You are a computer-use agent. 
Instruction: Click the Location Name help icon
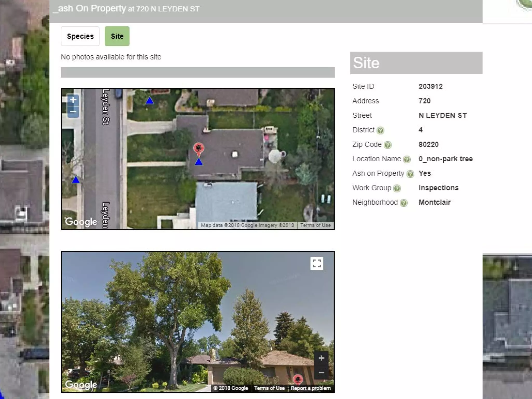407,159
